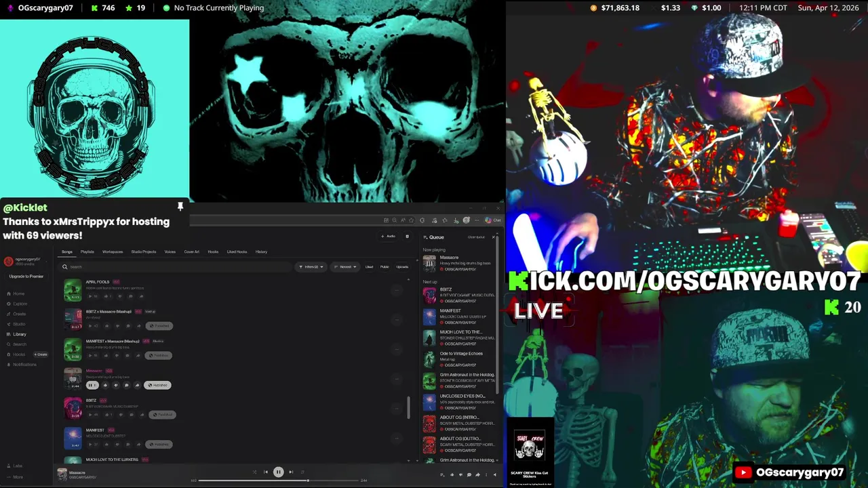Click the player progress bar
This screenshot has width=868, height=488.
pos(279,481)
